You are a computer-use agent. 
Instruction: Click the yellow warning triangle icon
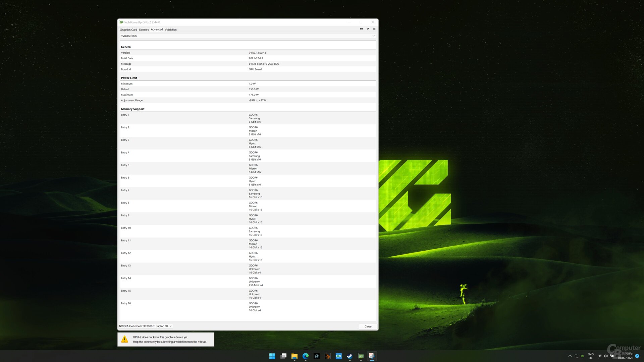[124, 340]
